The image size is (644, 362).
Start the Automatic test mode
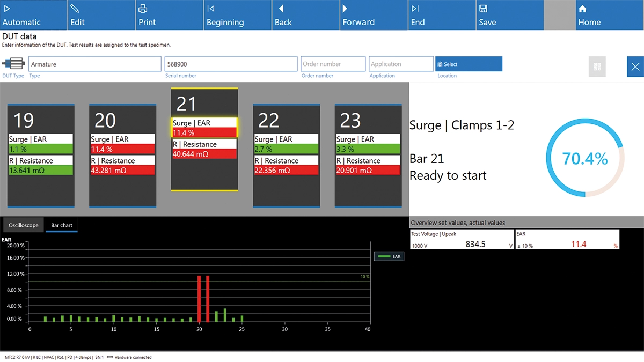click(33, 15)
